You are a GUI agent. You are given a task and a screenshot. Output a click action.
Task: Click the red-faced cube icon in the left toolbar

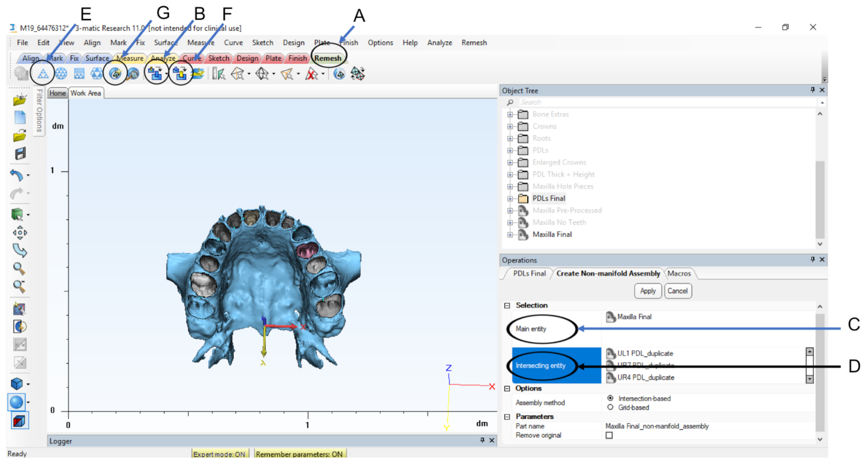click(x=19, y=420)
